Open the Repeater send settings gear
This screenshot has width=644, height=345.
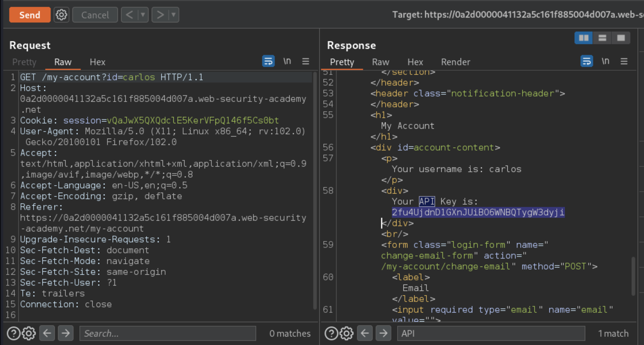pyautogui.click(x=61, y=15)
